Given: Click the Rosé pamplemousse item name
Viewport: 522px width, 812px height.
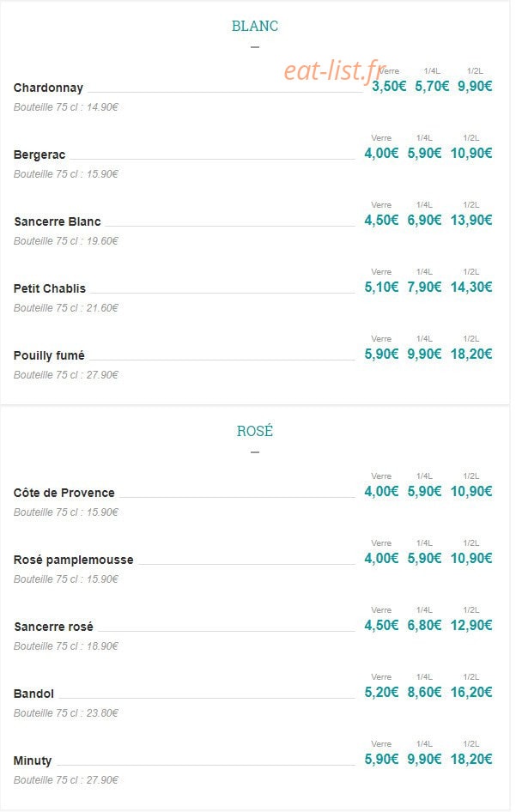Looking at the screenshot, I should pos(74,560).
